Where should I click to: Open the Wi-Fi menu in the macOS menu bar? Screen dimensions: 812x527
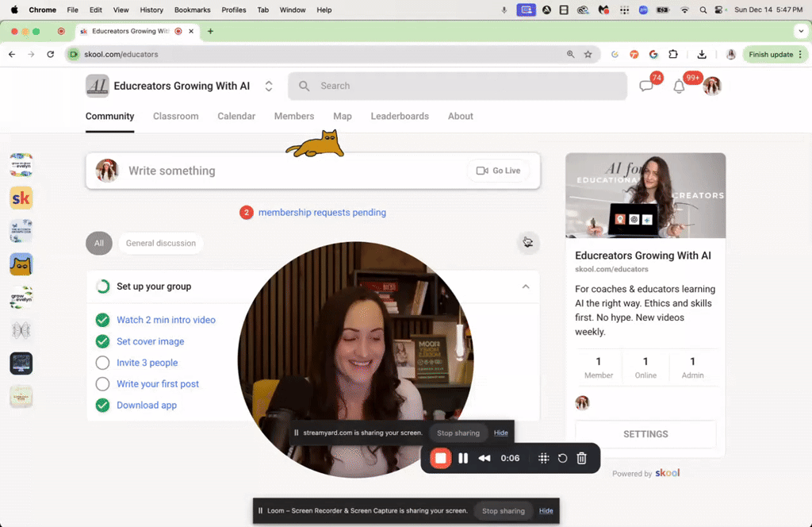(684, 10)
